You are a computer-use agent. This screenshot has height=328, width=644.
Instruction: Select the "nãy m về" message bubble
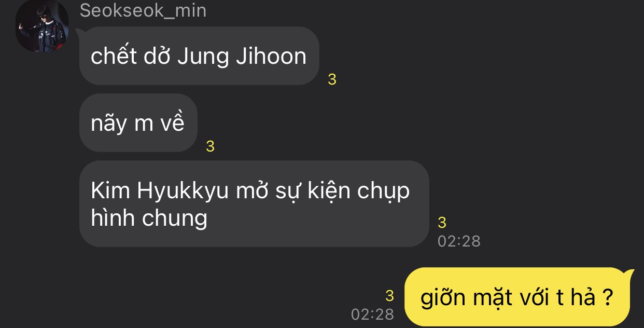[x=138, y=123]
